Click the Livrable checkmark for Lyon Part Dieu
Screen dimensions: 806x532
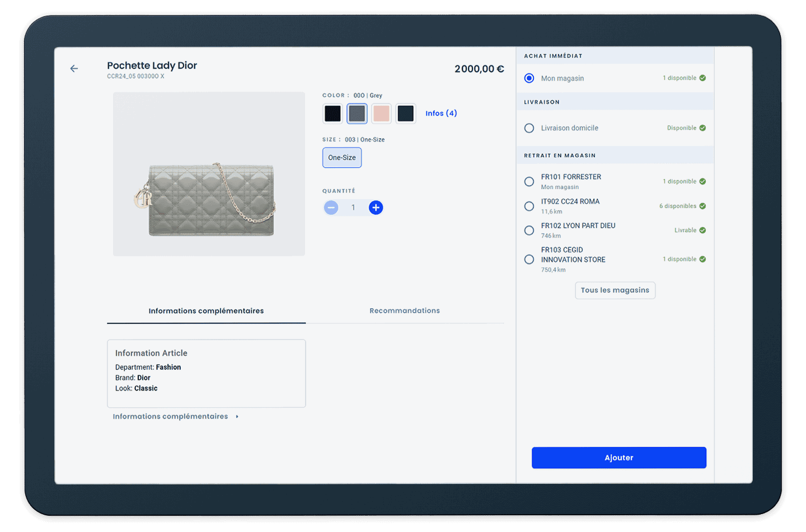pos(702,230)
